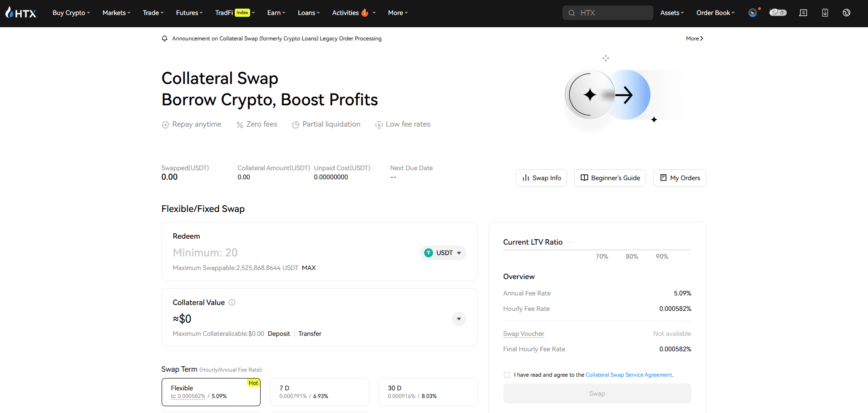Select the 7 D swap term

click(320, 392)
